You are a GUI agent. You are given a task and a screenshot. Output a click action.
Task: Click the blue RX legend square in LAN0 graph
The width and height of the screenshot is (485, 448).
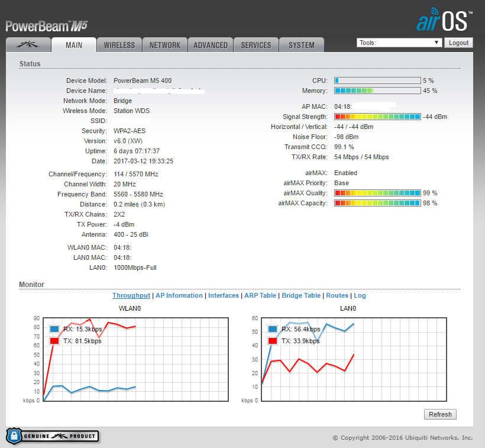273,329
